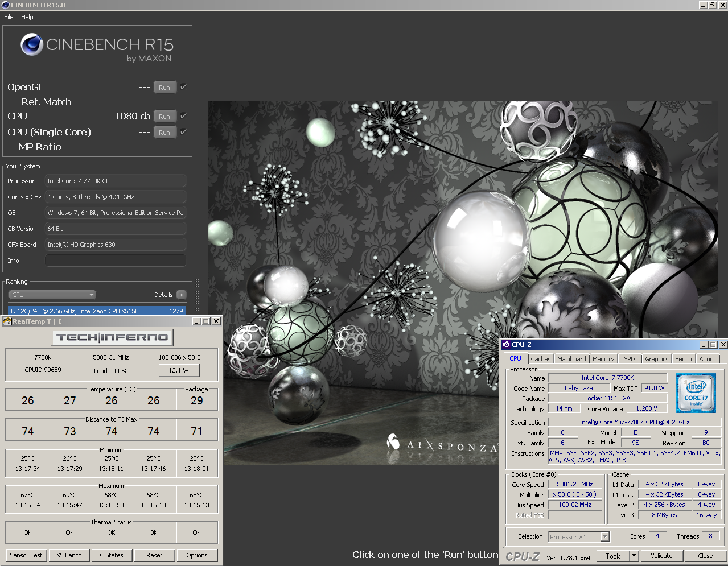Minimize the CPU-Z window
Image resolution: width=728 pixels, height=566 pixels.
pos(704,345)
